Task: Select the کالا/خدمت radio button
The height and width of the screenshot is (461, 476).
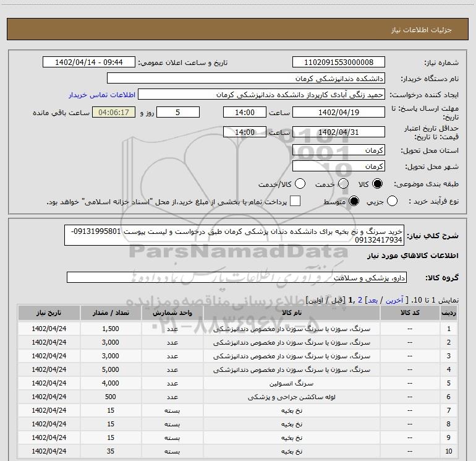Action: coord(300,184)
